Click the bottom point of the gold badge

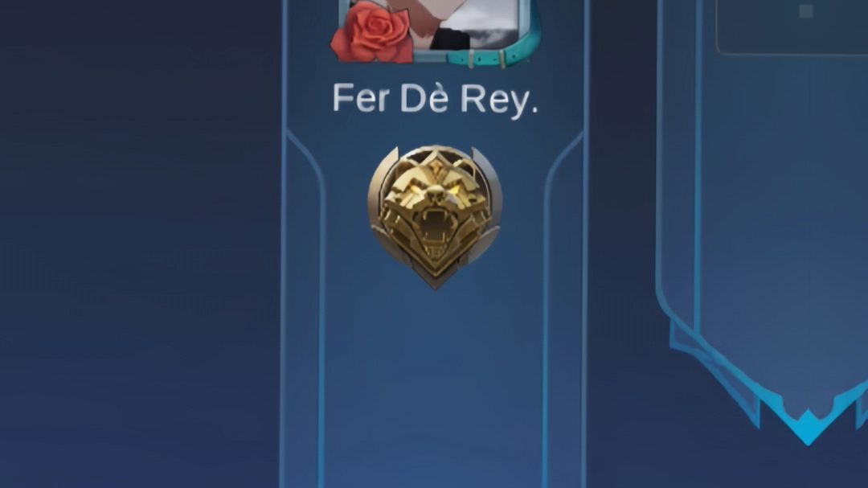pos(435,282)
